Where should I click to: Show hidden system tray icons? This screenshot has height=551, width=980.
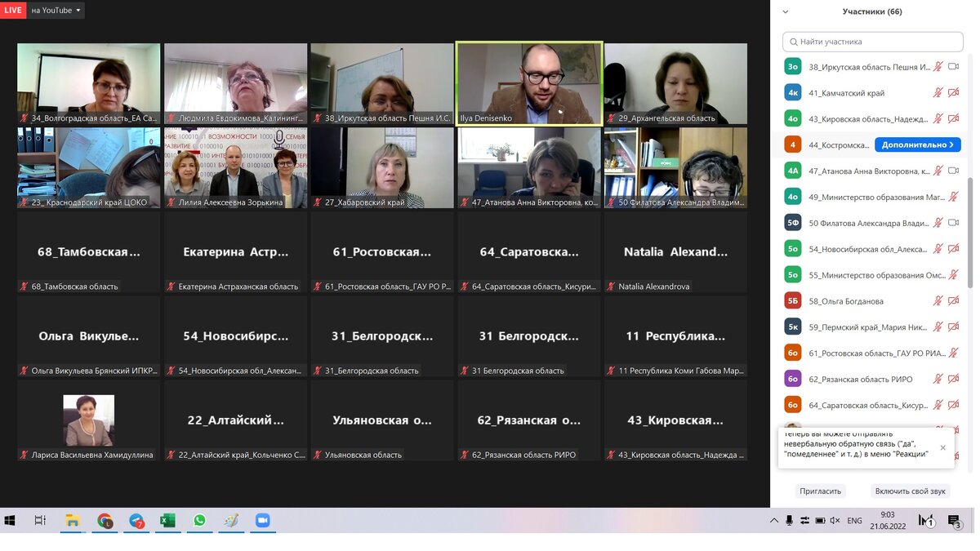773,520
